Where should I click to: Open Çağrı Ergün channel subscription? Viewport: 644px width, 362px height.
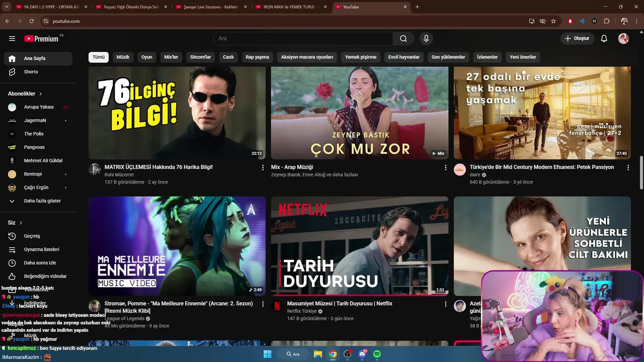[x=38, y=188]
